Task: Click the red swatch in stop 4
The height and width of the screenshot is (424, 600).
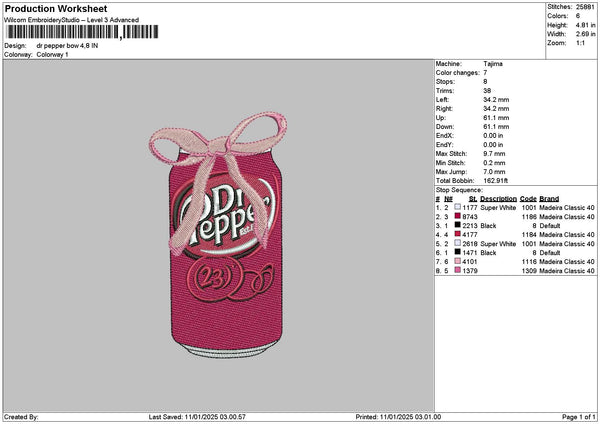Action: pos(457,234)
